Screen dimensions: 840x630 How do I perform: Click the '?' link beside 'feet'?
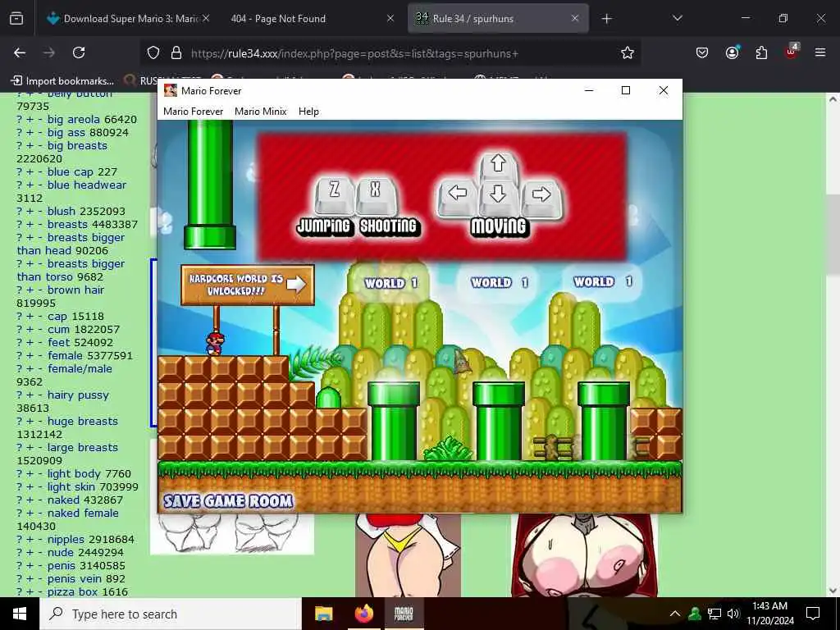tap(20, 343)
